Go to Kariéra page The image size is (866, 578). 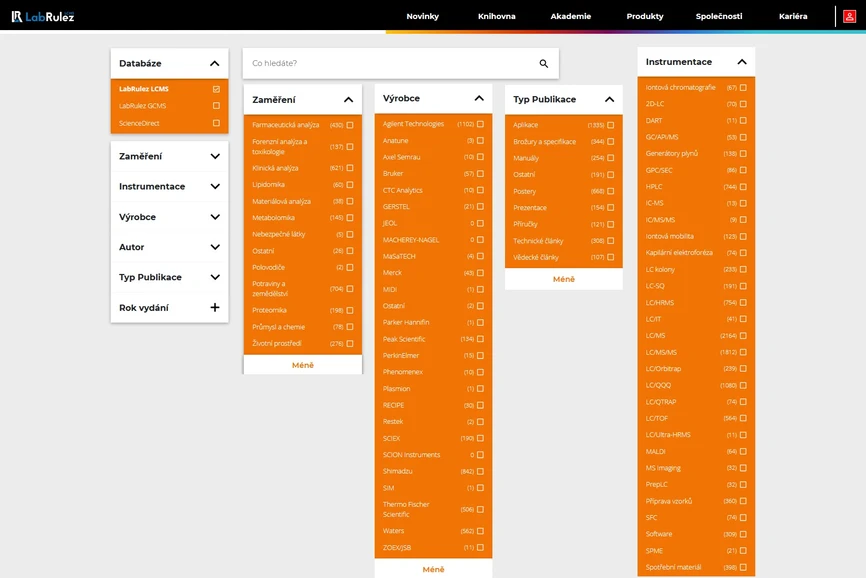tap(793, 16)
